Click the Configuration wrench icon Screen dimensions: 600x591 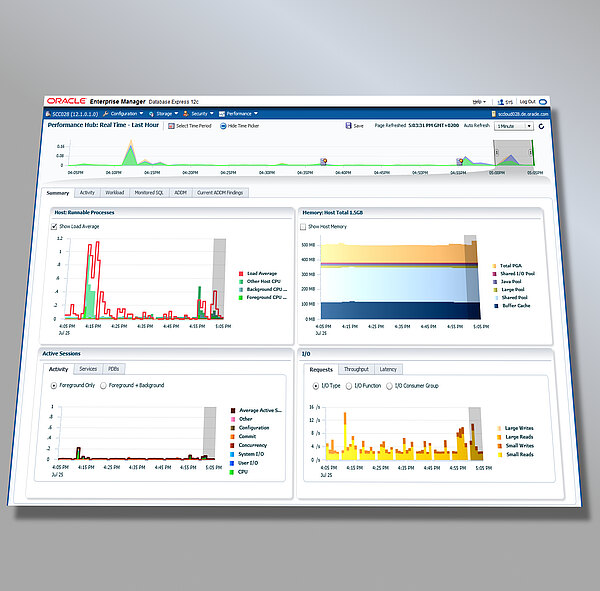pyautogui.click(x=105, y=114)
